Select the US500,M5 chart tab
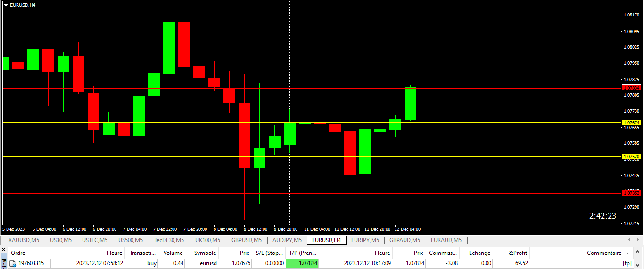The image size is (644, 269). [x=131, y=240]
